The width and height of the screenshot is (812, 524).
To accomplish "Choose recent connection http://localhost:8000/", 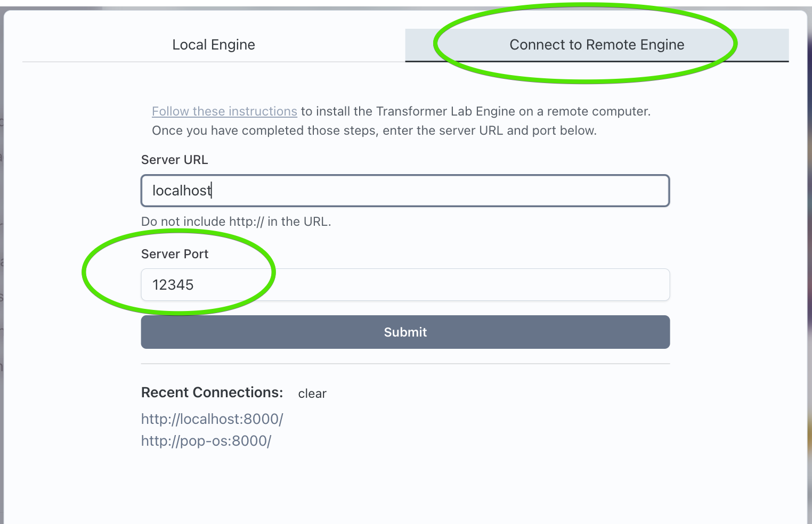I will pyautogui.click(x=212, y=419).
